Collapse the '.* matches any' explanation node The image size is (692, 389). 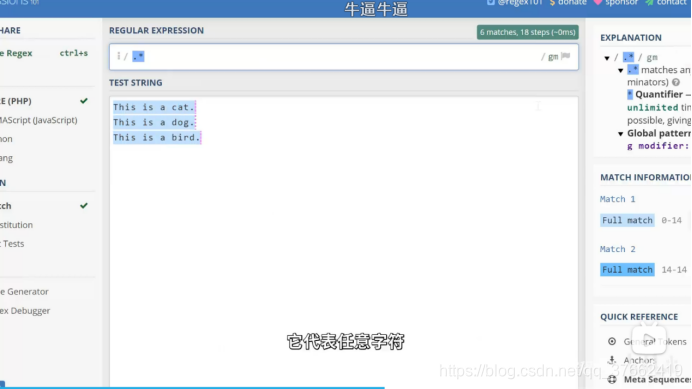(x=621, y=71)
